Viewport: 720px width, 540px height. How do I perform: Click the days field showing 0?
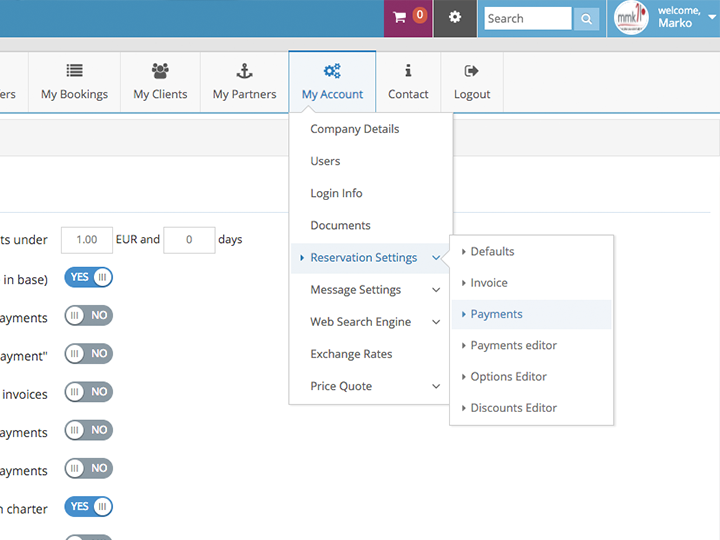189,240
